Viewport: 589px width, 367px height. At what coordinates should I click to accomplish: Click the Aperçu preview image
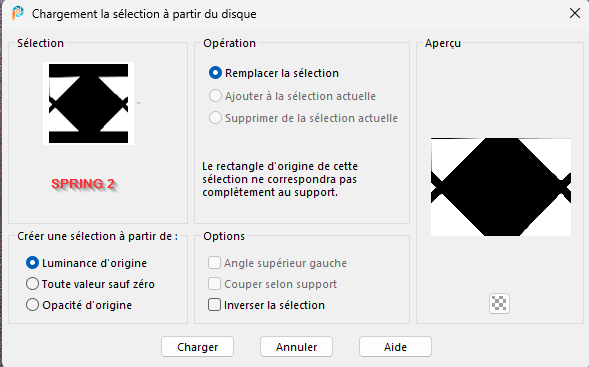(501, 187)
